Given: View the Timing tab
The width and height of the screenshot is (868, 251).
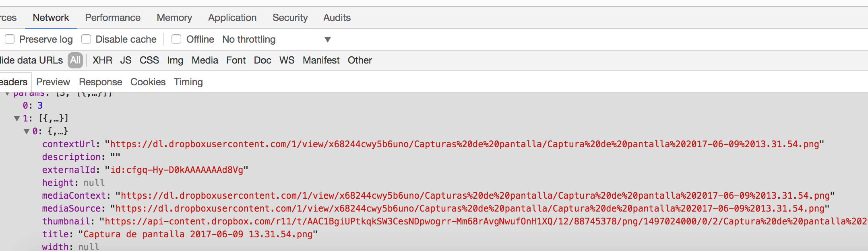Looking at the screenshot, I should pos(188,82).
